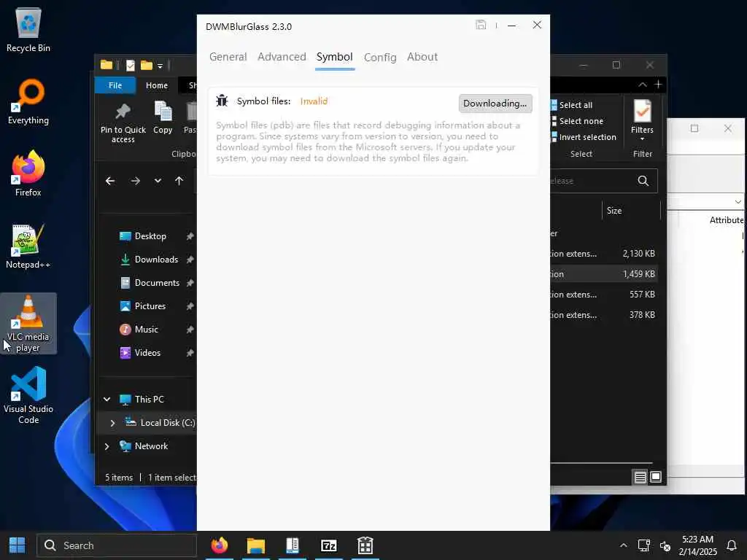747x560 pixels.
Task: Select Everything desktop shortcut
Action: pos(28,102)
